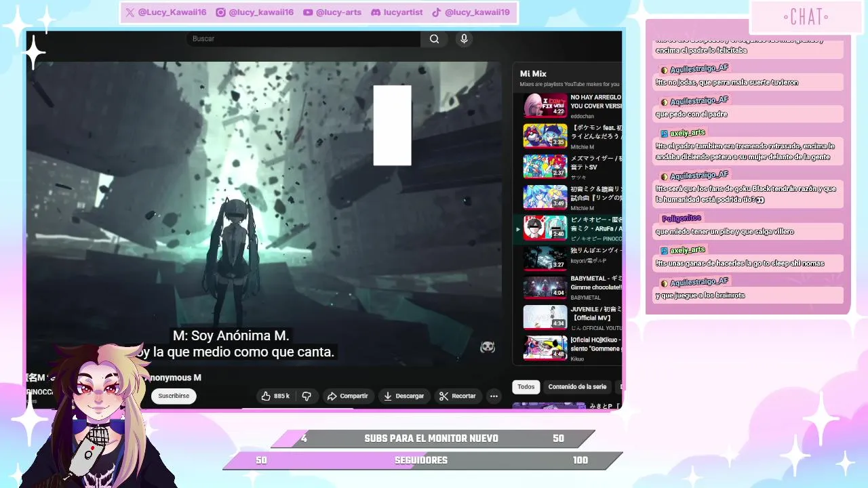
Task: Click the SEGUIDORES goal progress bar
Action: tap(422, 460)
